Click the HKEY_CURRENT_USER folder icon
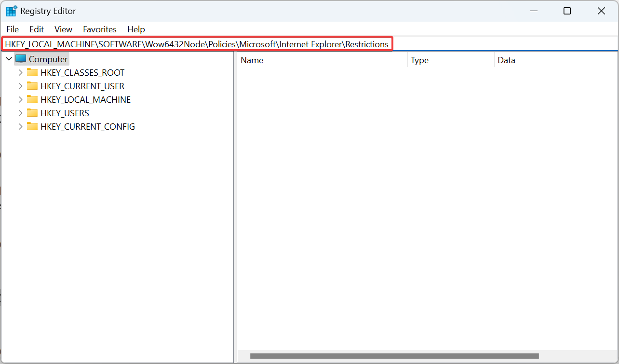This screenshot has width=619, height=364. (x=32, y=86)
